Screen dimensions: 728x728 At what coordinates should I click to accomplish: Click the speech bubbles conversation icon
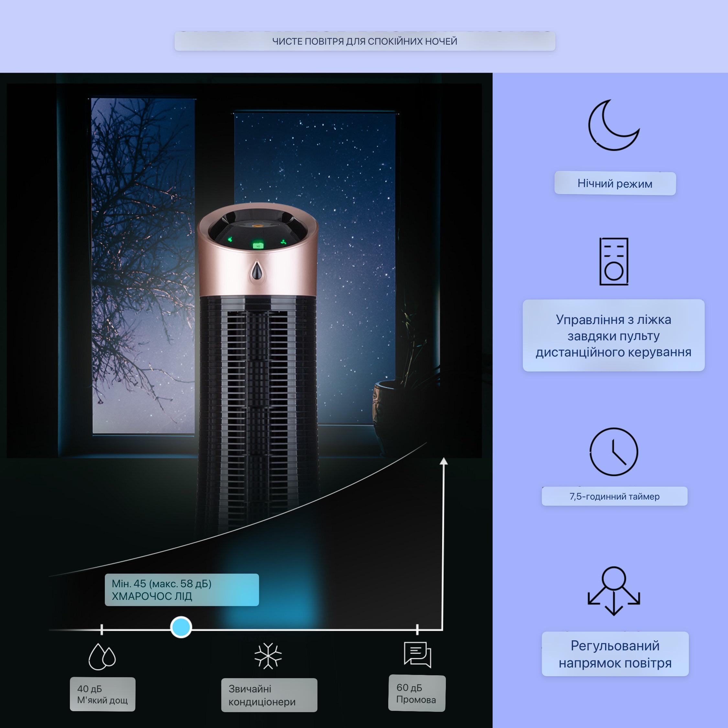click(417, 655)
